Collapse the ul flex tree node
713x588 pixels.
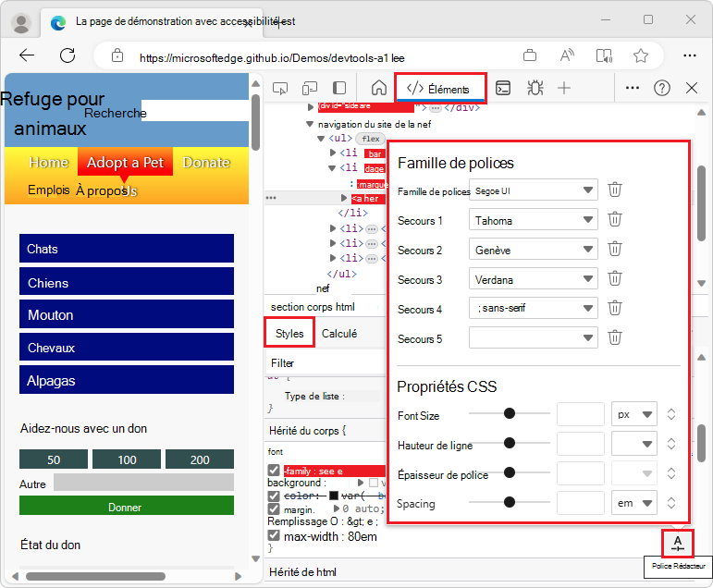click(321, 139)
